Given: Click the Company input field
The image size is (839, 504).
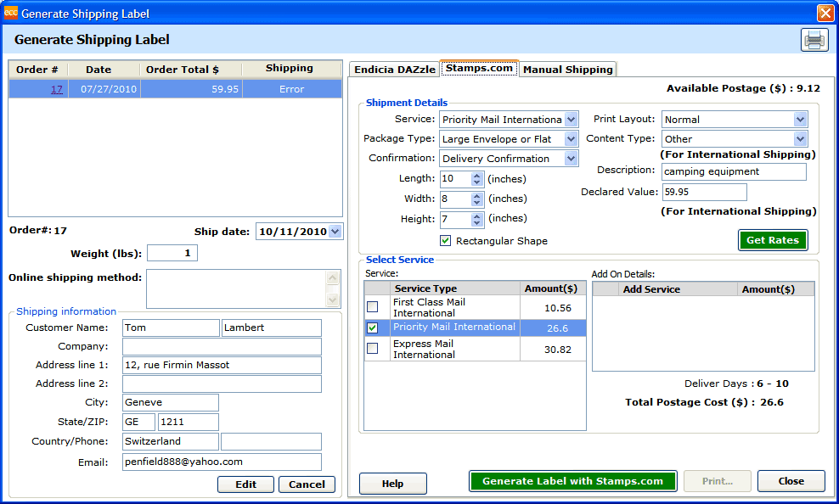Looking at the screenshot, I should click(222, 346).
